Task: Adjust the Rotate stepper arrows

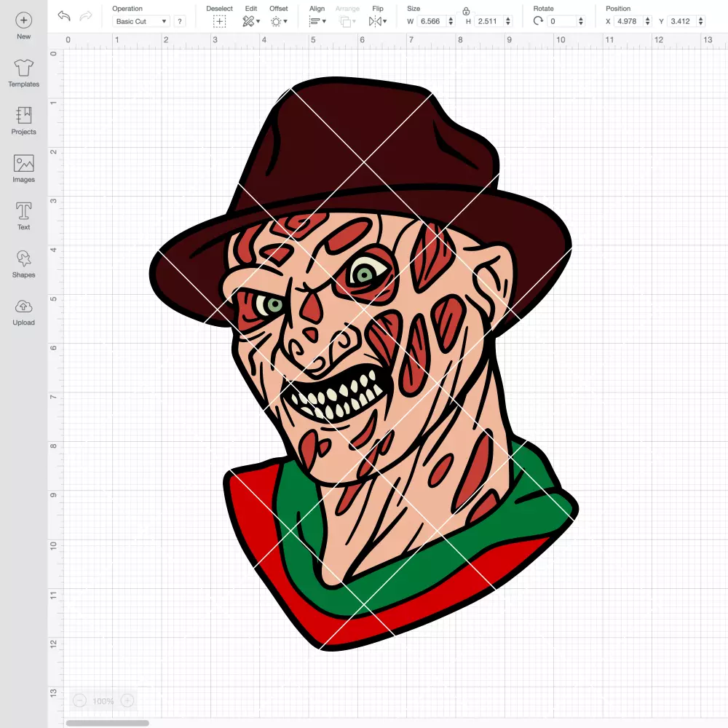Action: [581, 21]
